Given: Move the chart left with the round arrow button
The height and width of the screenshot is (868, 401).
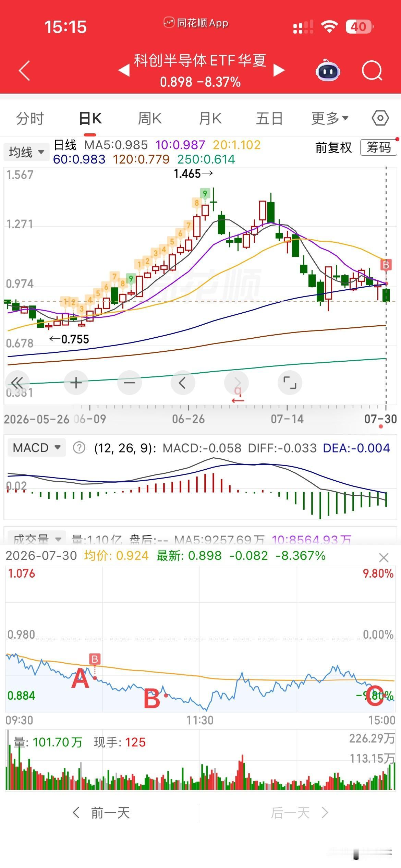Looking at the screenshot, I should click(x=183, y=383).
